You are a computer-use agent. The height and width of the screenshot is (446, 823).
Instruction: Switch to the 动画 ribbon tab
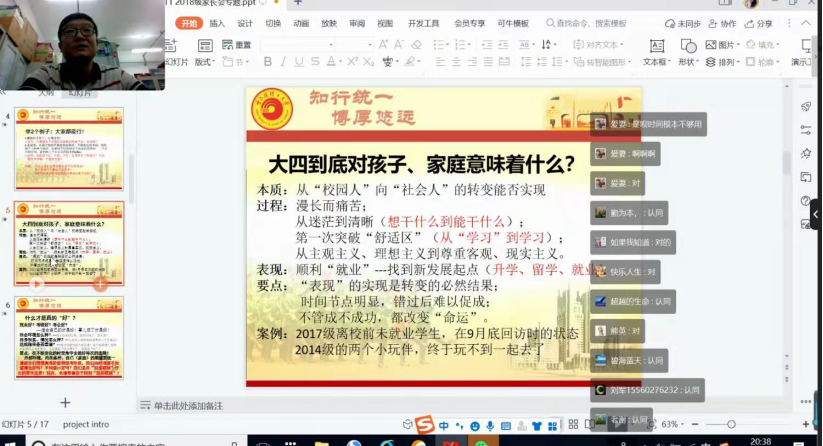point(301,23)
